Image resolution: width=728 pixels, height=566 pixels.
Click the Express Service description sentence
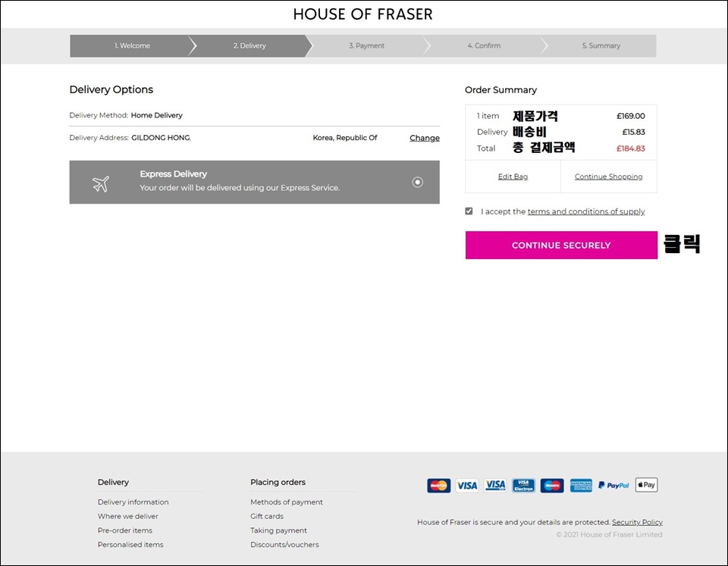pos(240,188)
